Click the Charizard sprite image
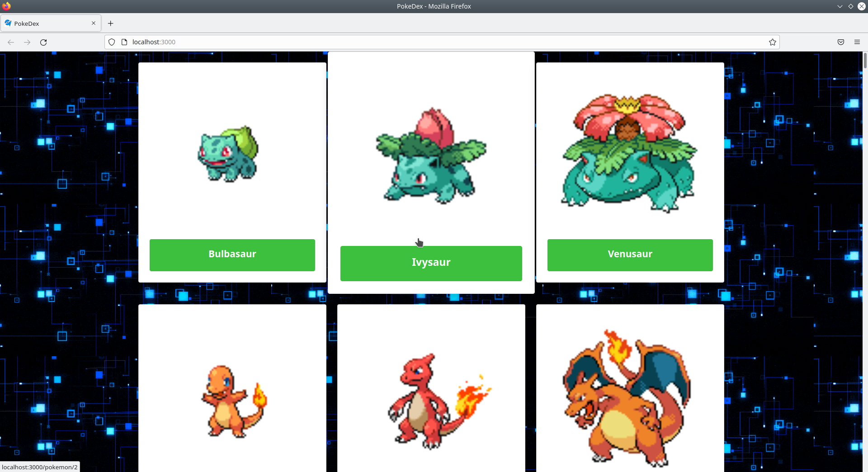The height and width of the screenshot is (472, 868). pos(627,398)
